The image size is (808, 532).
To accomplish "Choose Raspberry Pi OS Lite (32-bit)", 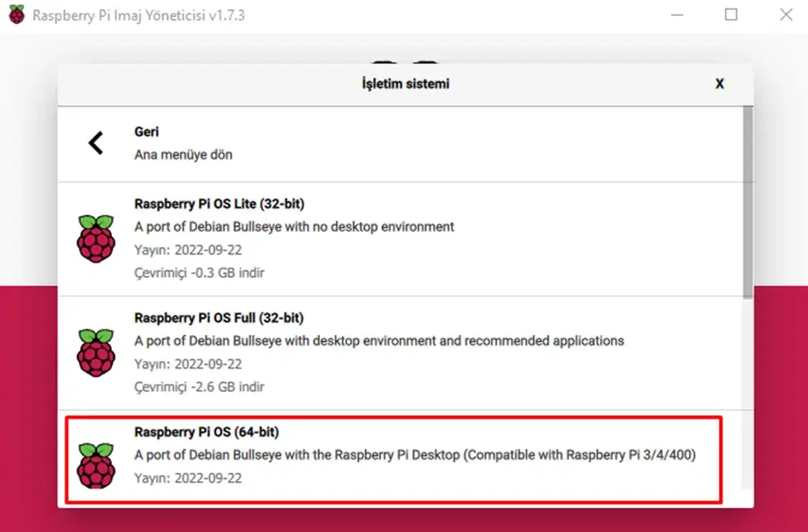I will 401,239.
